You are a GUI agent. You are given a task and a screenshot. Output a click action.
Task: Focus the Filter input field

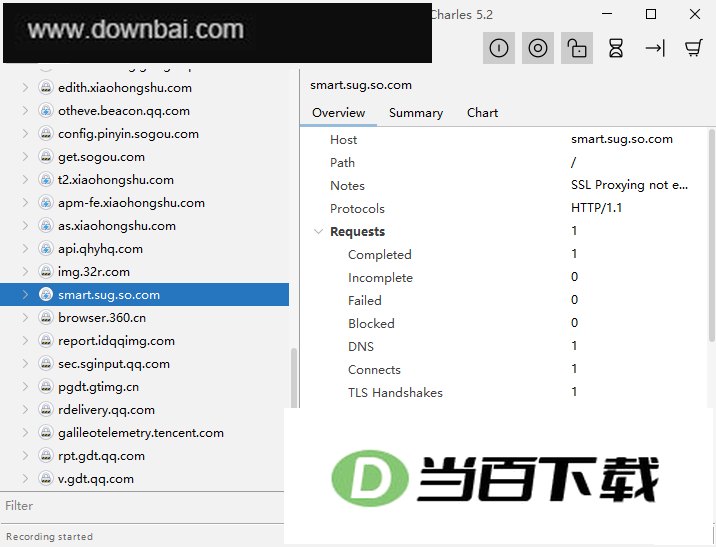click(142, 506)
